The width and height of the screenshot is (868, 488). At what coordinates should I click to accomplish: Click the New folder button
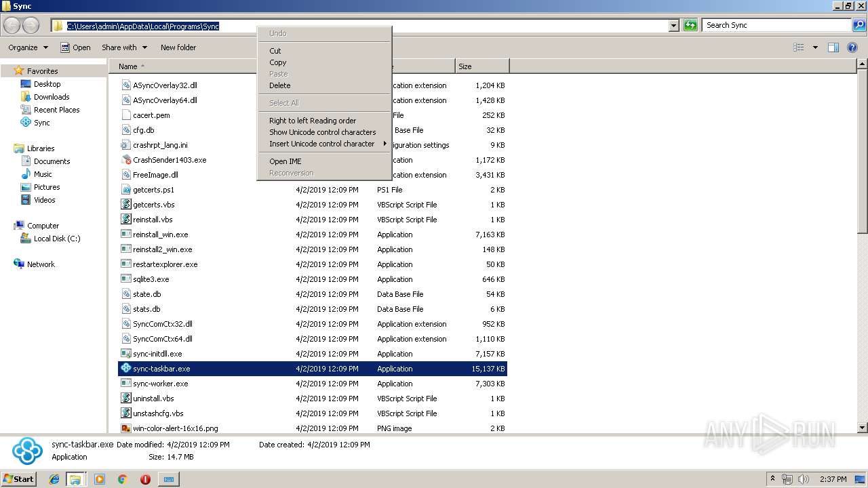(x=178, y=47)
